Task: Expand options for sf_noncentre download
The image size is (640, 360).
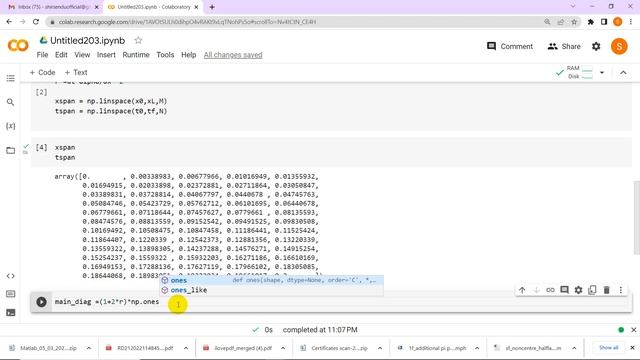Action: 574,348
